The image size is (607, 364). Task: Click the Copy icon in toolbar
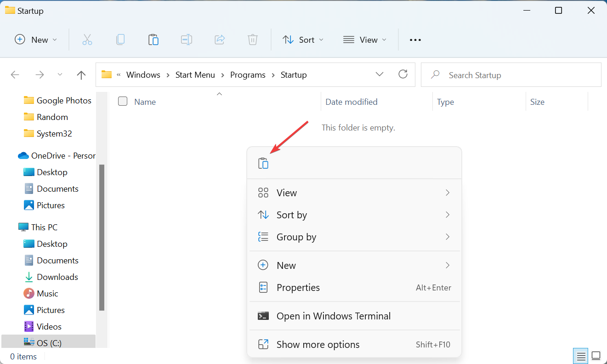(120, 40)
